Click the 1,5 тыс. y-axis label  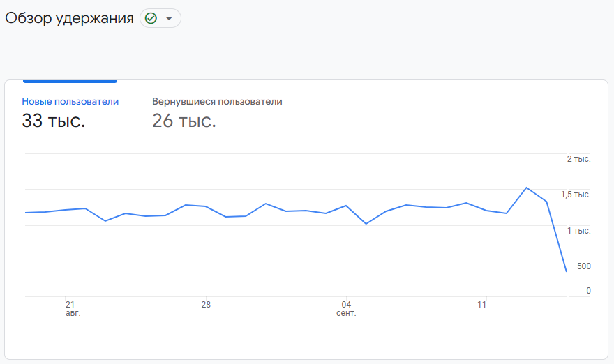(576, 195)
